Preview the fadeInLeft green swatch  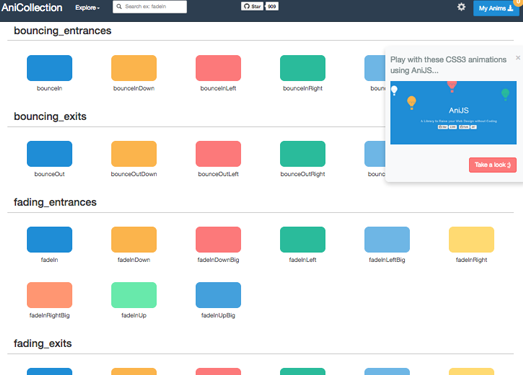coord(303,240)
